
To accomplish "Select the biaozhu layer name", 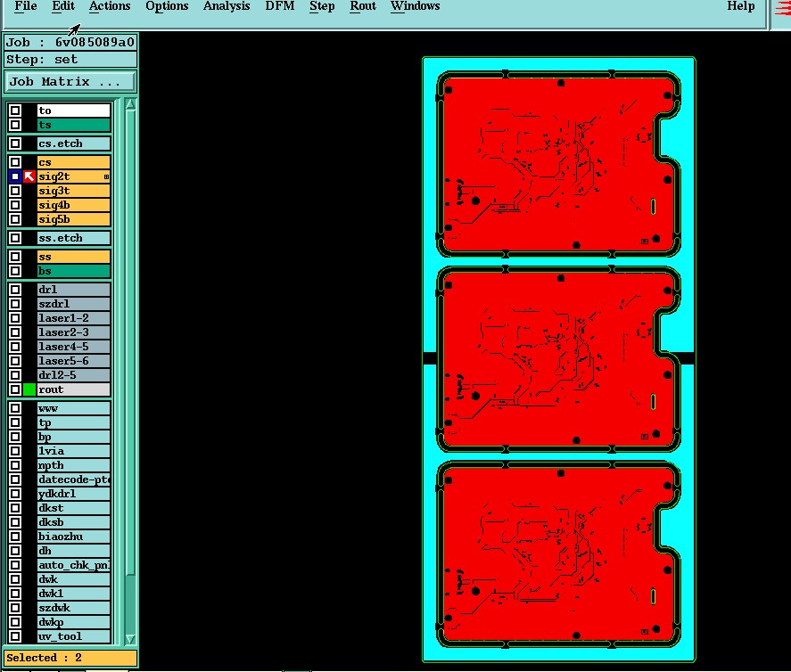I will point(74,537).
